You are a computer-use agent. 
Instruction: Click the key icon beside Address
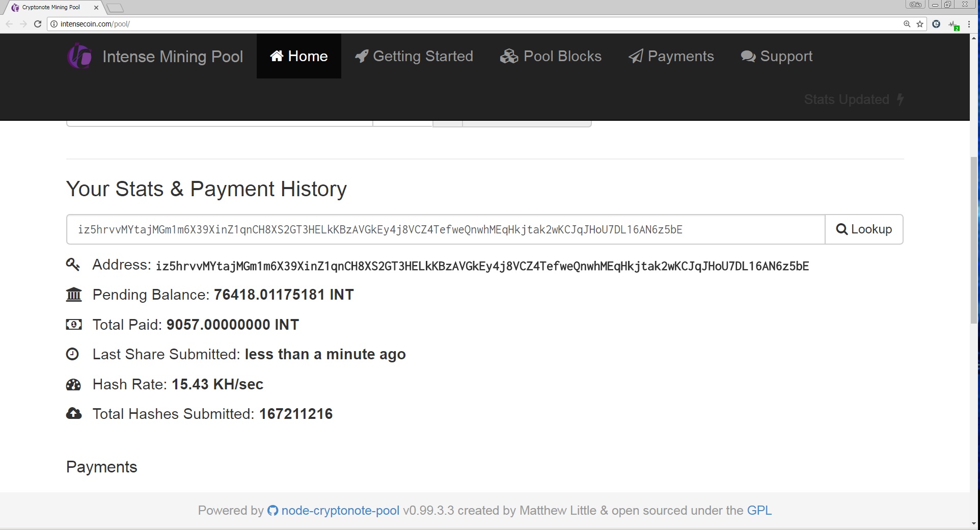tap(73, 264)
